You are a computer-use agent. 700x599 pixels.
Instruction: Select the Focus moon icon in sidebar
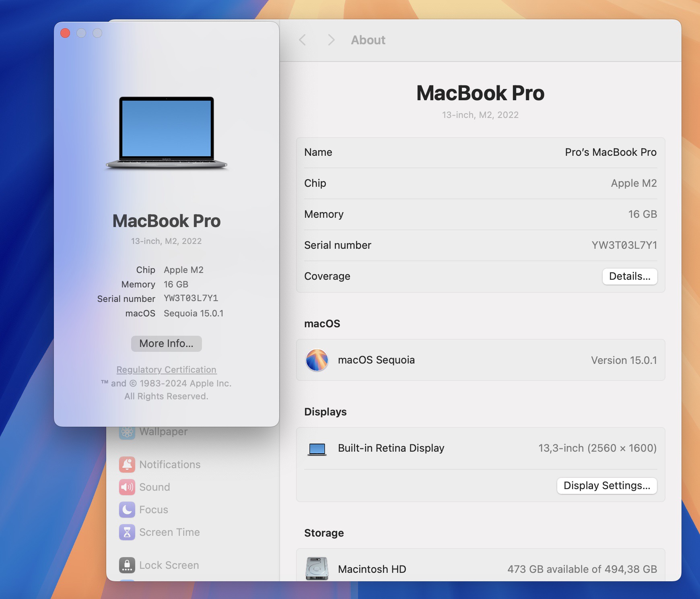127,510
